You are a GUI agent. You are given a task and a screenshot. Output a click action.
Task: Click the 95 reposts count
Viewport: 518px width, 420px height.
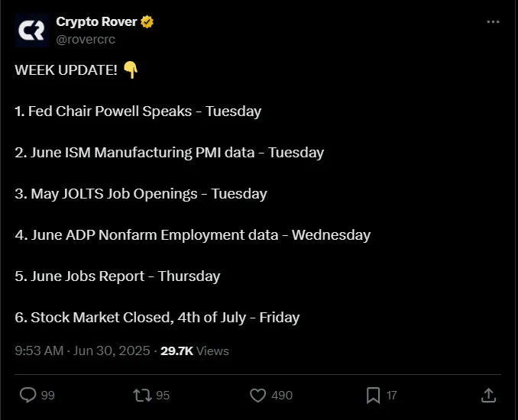(162, 395)
